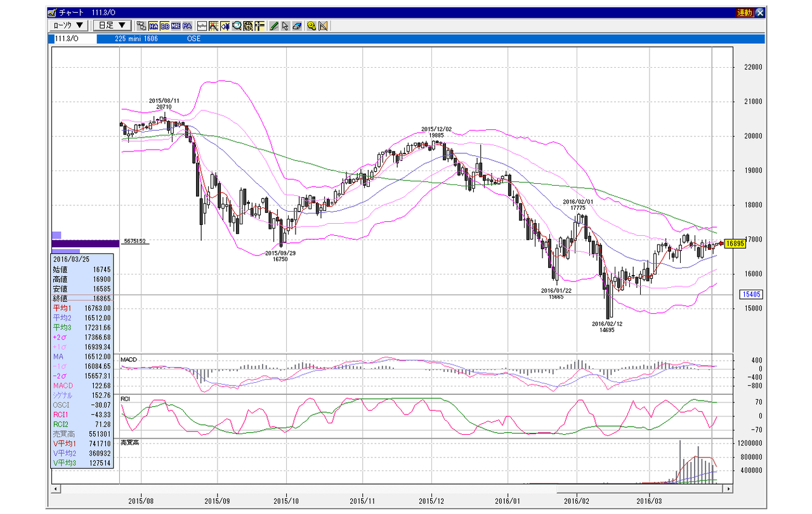Toggle the FA indicator button
Viewport: 812px width, 514px height.
click(x=187, y=26)
